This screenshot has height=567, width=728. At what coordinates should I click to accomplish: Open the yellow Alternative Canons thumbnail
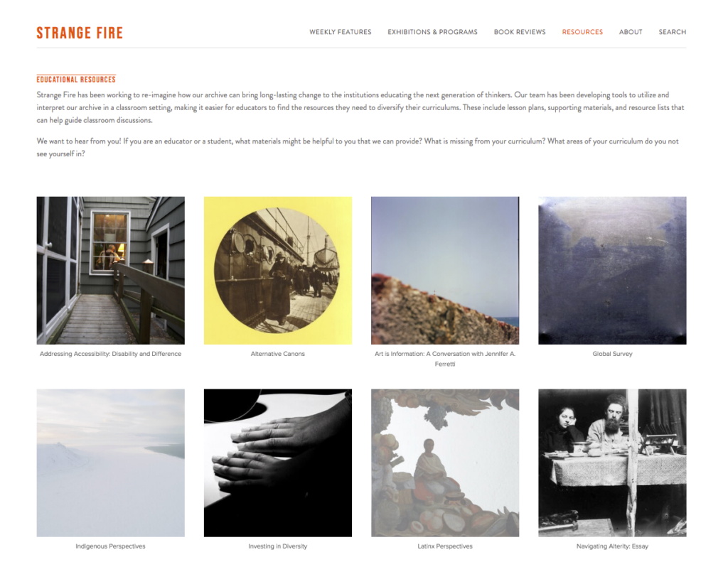(278, 271)
